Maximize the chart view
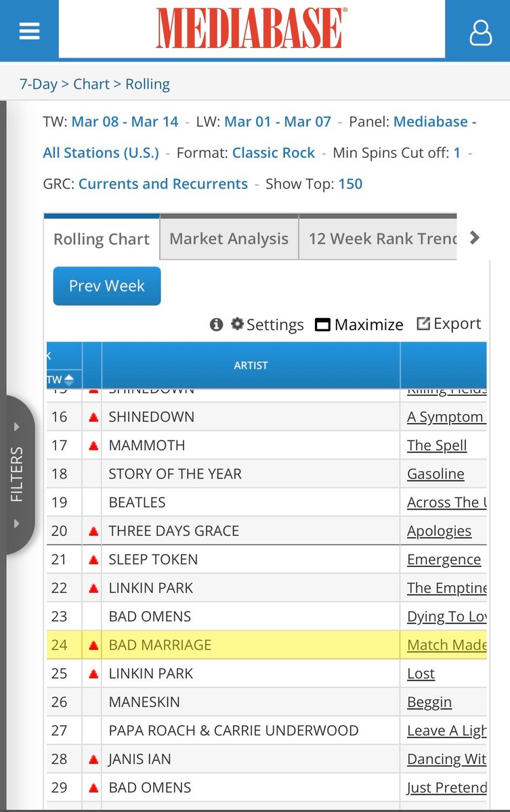The width and height of the screenshot is (510, 812). (360, 325)
